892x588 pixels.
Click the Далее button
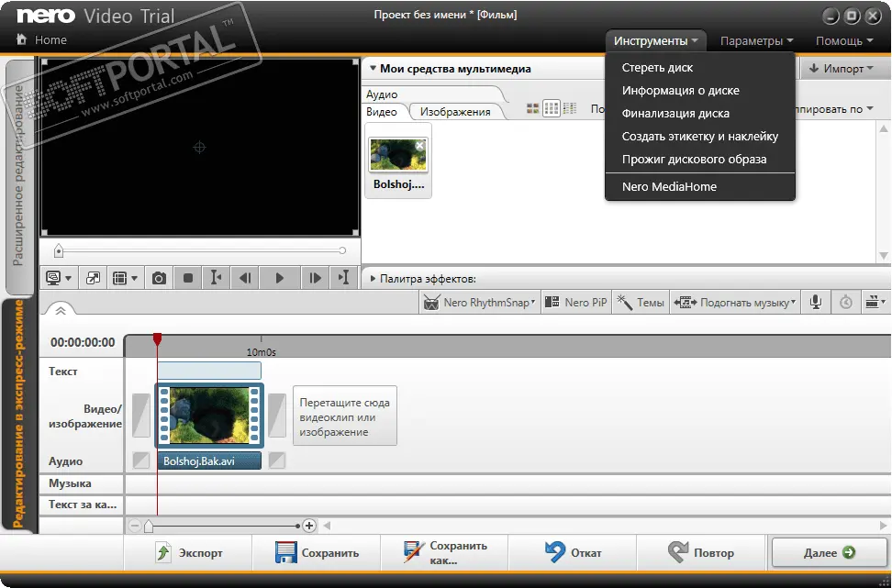[x=830, y=553]
